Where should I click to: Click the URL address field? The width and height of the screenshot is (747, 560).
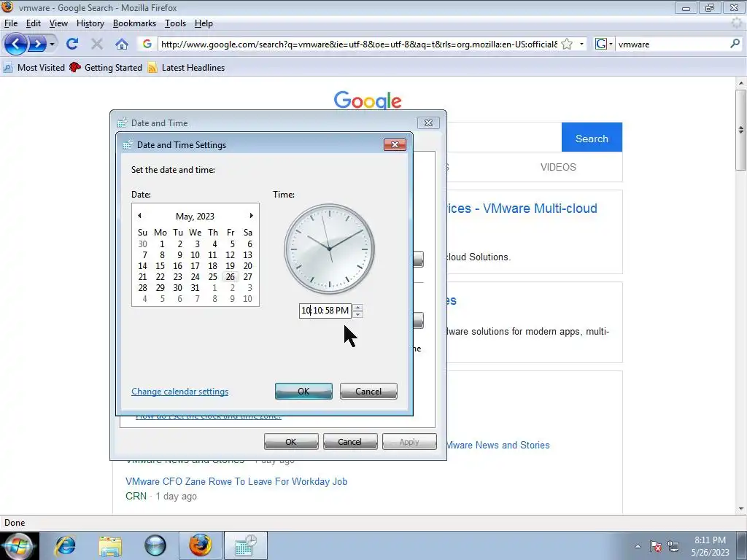click(359, 44)
